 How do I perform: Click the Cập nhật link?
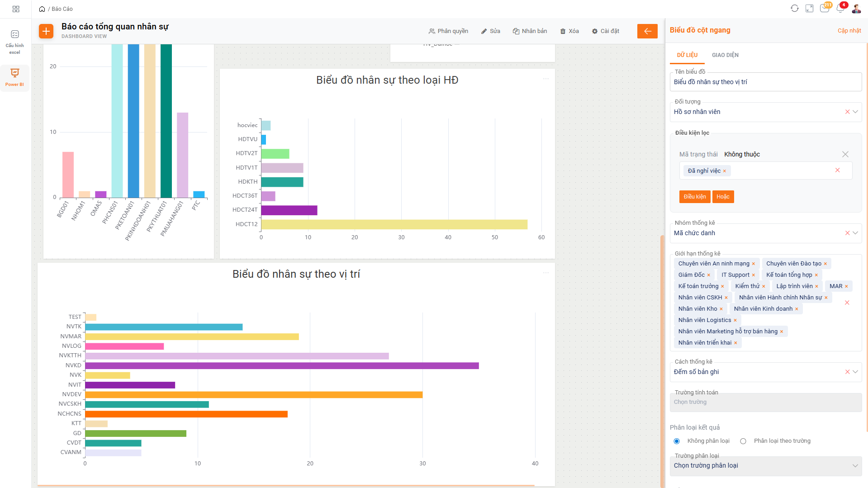pos(849,31)
